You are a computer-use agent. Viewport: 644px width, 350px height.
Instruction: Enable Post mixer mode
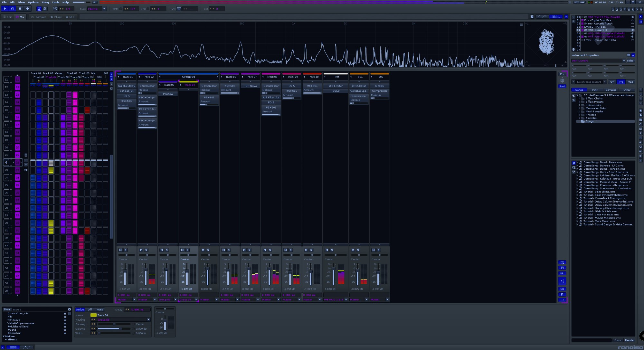tap(562, 86)
